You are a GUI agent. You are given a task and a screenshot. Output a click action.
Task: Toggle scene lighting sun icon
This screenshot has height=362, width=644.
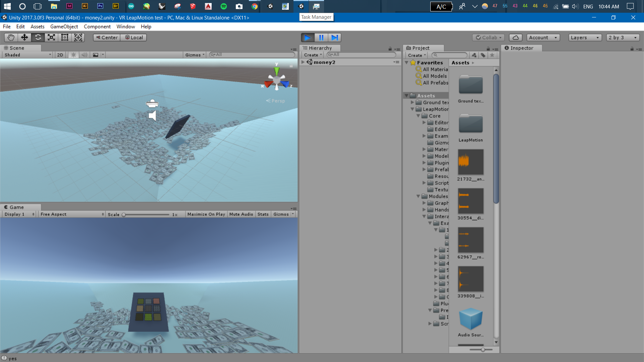[73, 55]
